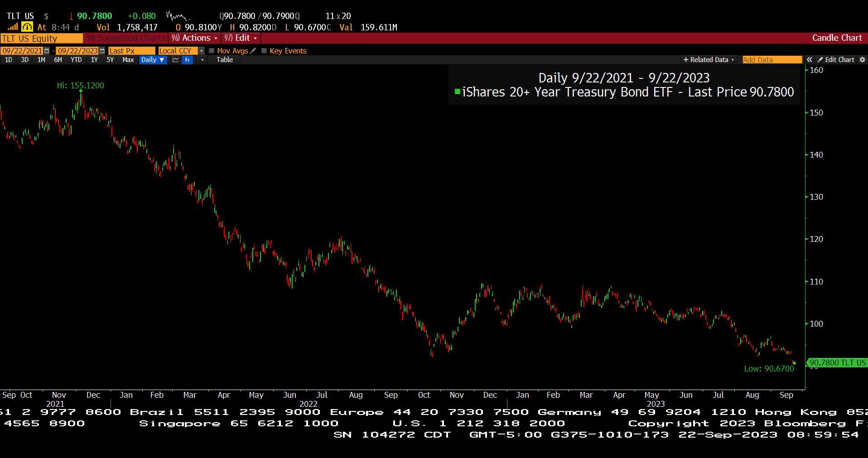Open the Related Data dropdown
The image size is (868, 458).
coord(709,60)
